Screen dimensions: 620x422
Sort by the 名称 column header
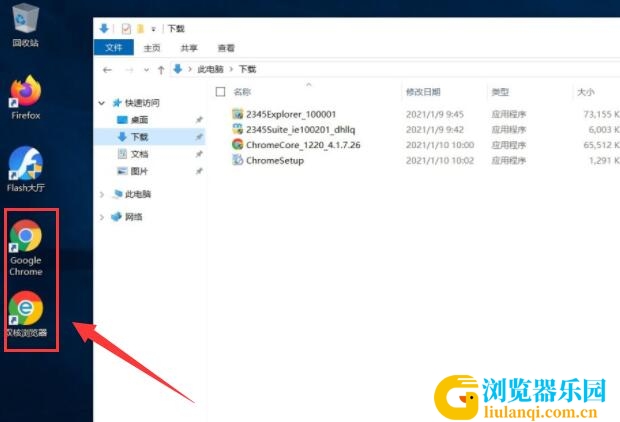pyautogui.click(x=242, y=92)
